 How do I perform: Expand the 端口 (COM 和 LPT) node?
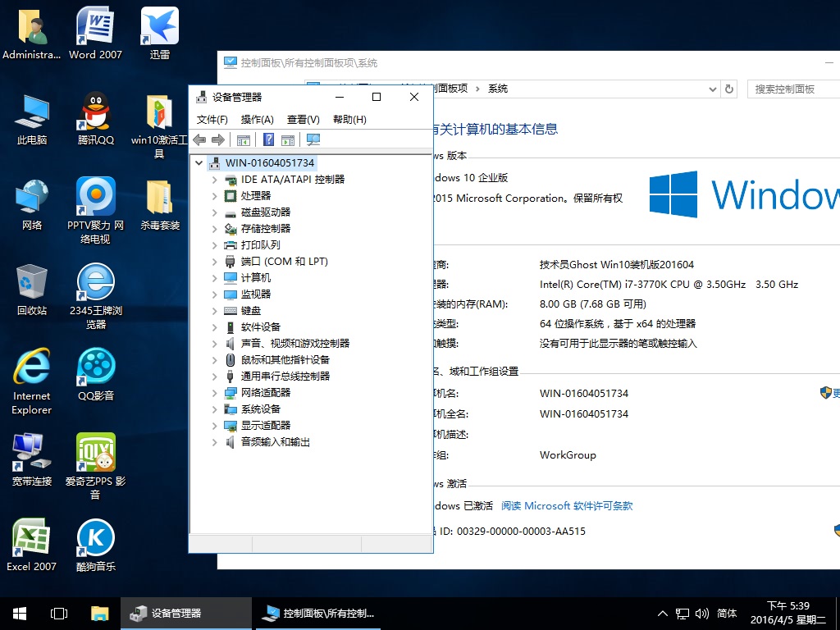[x=214, y=262]
